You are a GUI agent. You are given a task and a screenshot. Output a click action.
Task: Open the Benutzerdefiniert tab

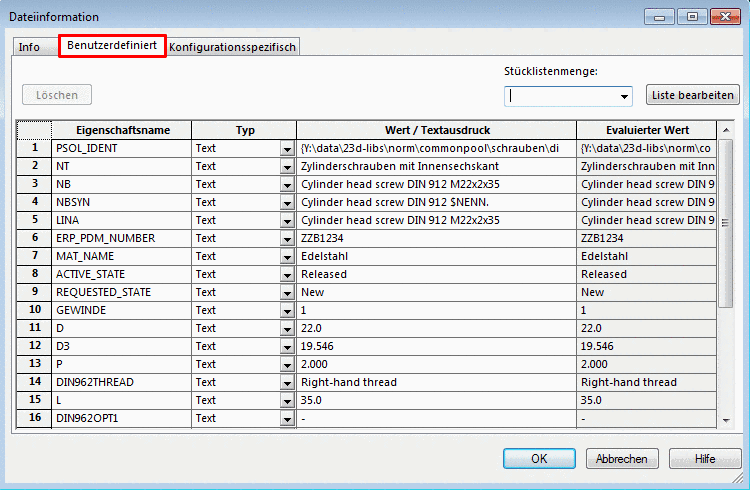coord(112,45)
